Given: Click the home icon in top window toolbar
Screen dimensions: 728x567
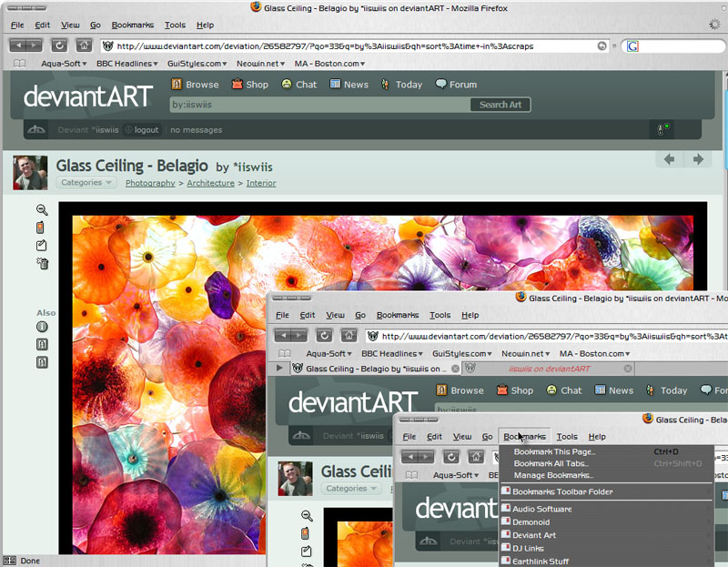Looking at the screenshot, I should tap(83, 45).
